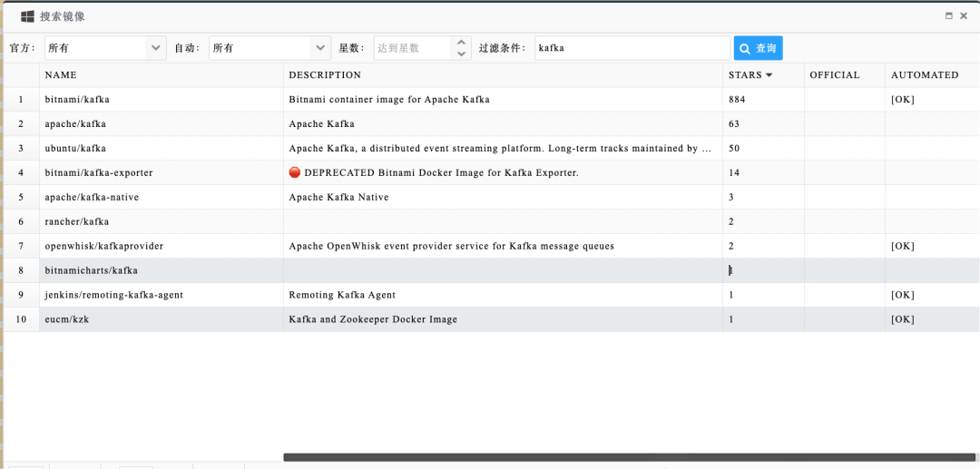
Task: Maximize the search image dialog
Action: pyautogui.click(x=949, y=16)
